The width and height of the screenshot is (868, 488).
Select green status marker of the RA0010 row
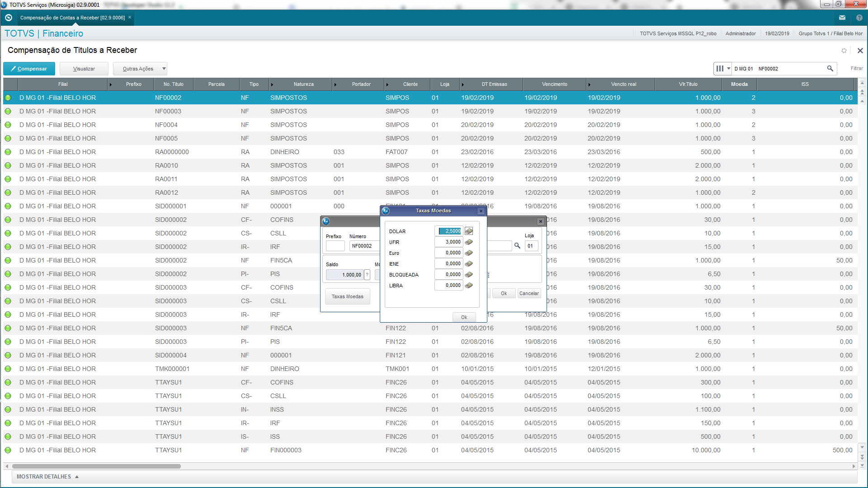pyautogui.click(x=8, y=165)
